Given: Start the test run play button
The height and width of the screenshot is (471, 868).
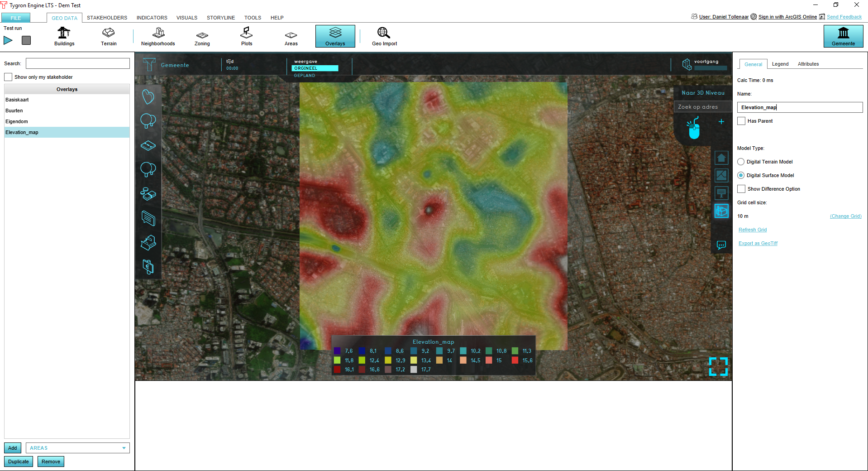Looking at the screenshot, I should (8, 40).
